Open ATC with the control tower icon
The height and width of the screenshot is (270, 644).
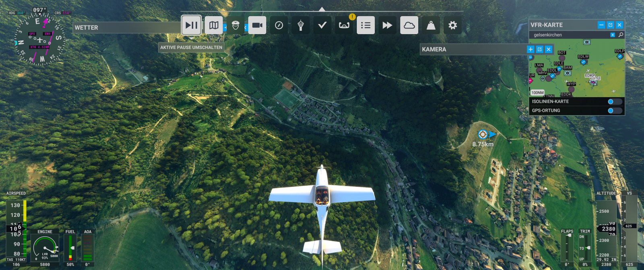click(301, 25)
